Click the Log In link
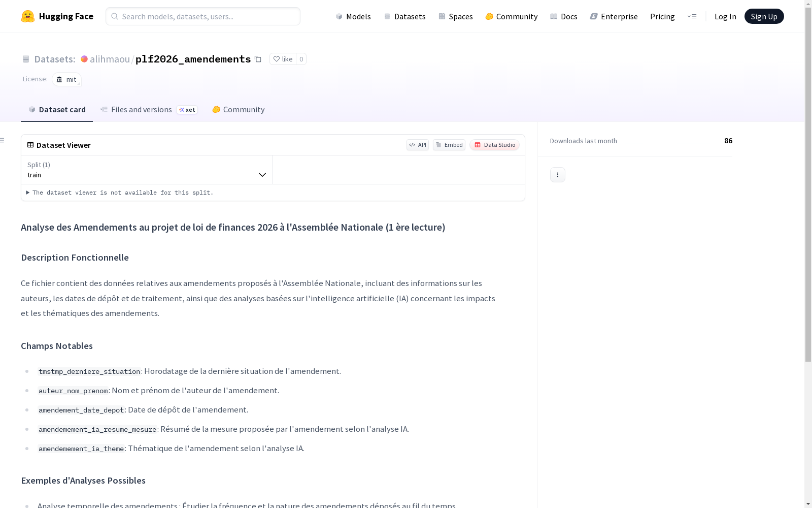The height and width of the screenshot is (508, 812). click(x=725, y=16)
